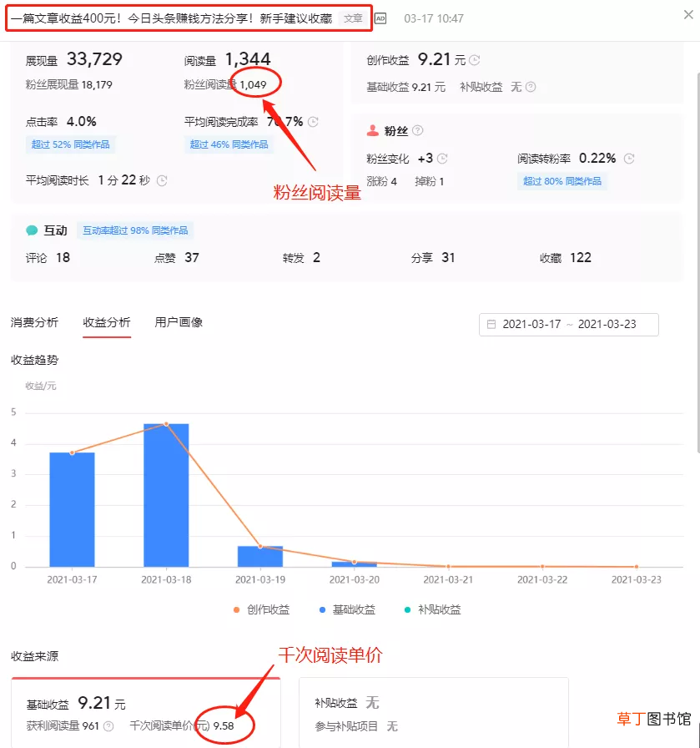Click the 基础收益 9.21 元 text under 创作收益

coord(405,87)
